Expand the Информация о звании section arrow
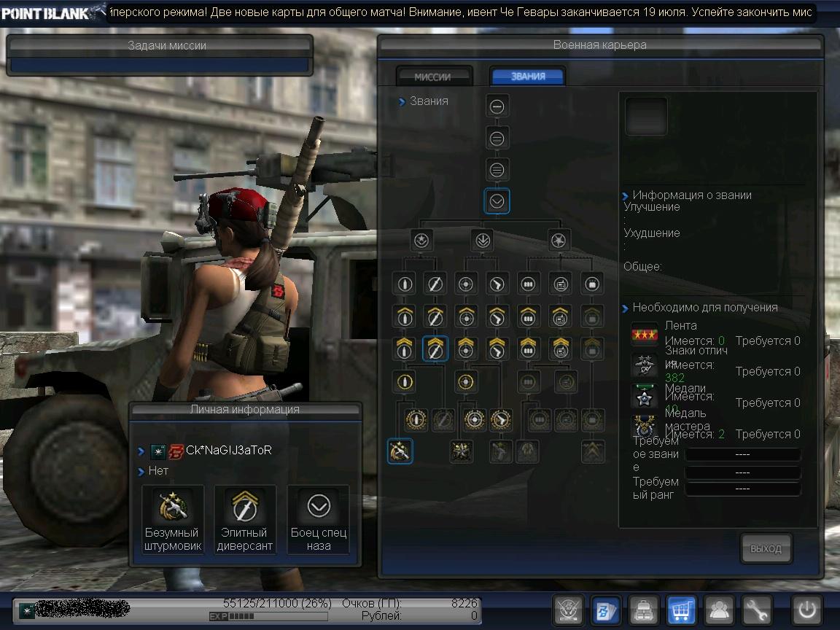Image resolution: width=840 pixels, height=630 pixels. pyautogui.click(x=626, y=195)
